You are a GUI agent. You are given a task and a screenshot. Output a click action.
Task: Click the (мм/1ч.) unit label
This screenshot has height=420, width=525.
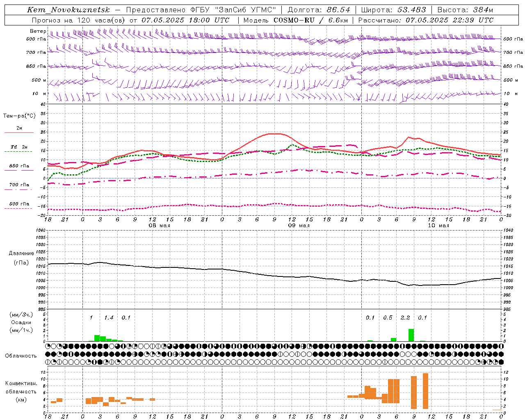[21, 330]
